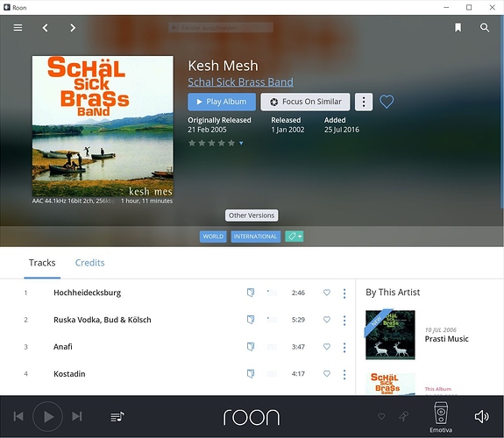
Task: Open album three-dot options menu
Action: coord(364,102)
